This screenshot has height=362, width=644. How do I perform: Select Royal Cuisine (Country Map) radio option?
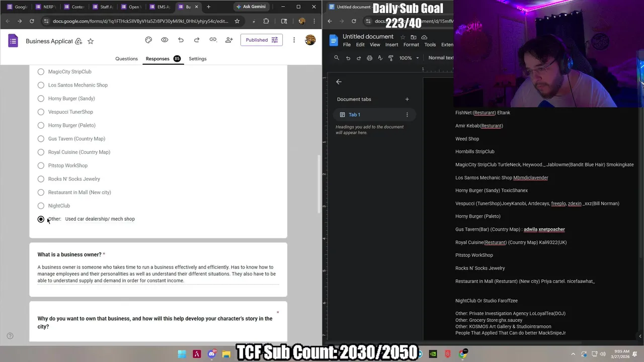(x=41, y=152)
